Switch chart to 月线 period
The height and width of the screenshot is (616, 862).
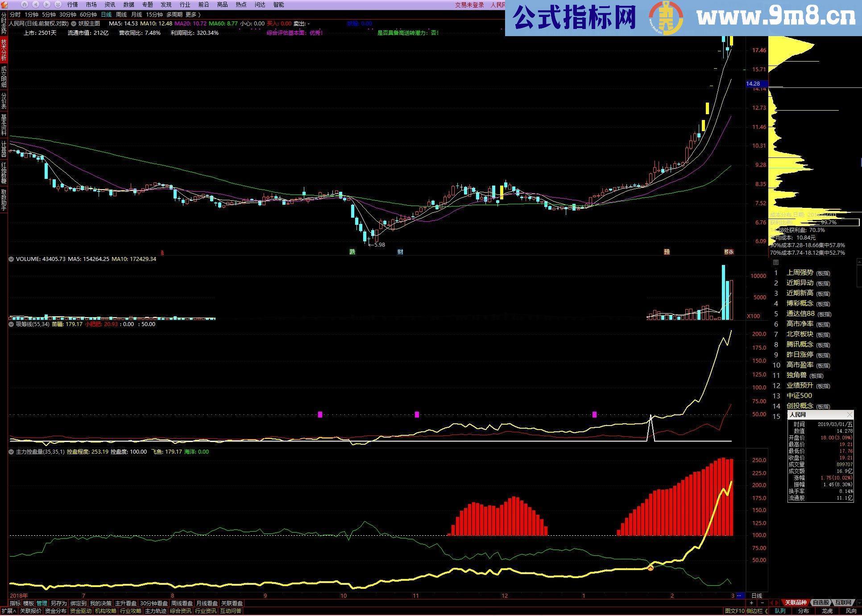pyautogui.click(x=136, y=15)
